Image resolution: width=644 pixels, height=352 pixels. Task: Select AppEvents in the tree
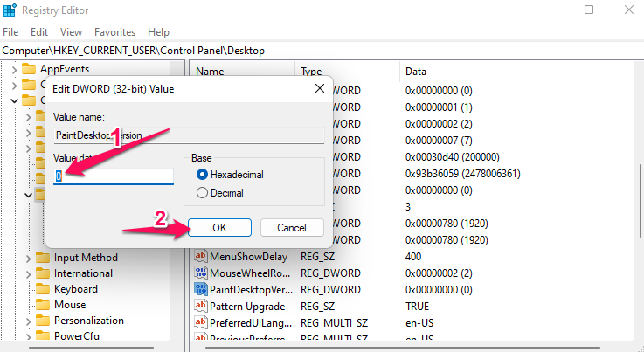point(65,69)
